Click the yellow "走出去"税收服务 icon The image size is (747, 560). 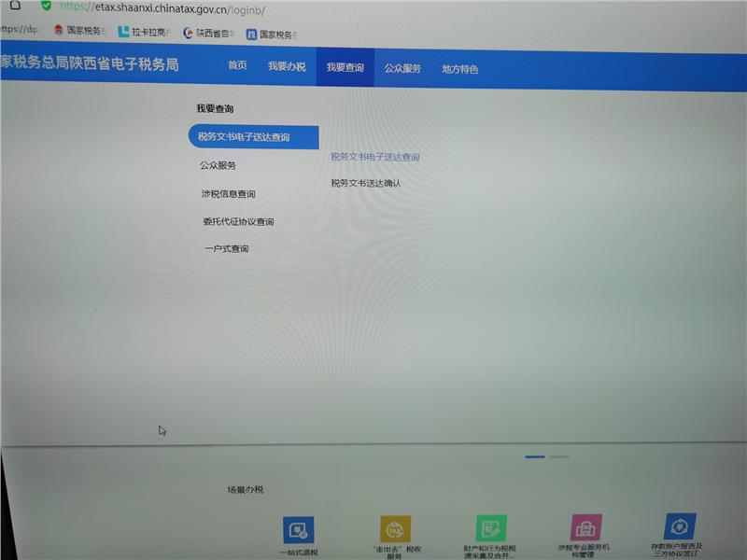(395, 529)
